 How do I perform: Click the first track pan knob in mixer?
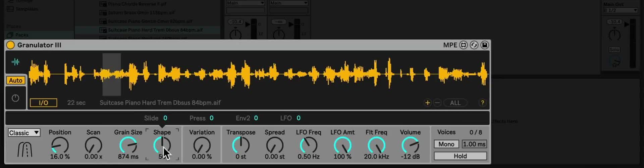235,34
